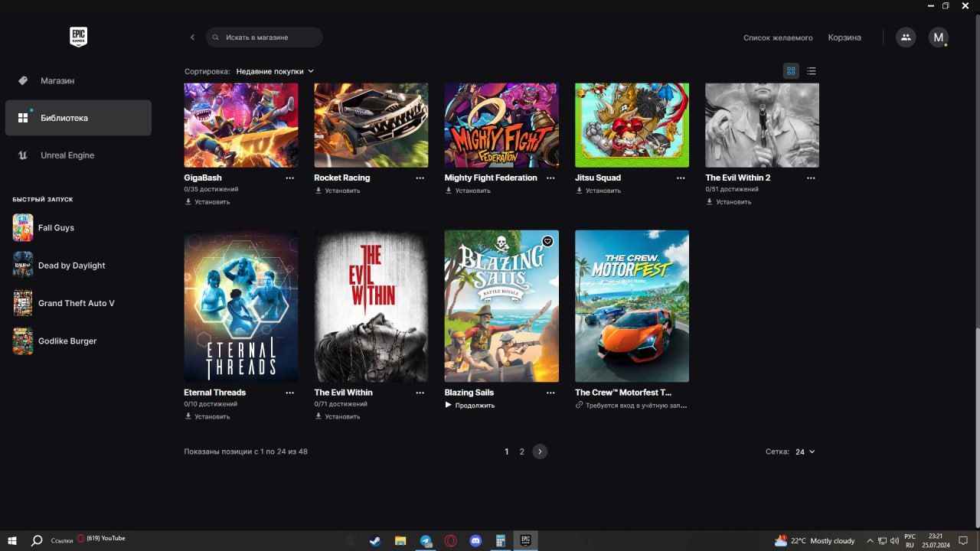Open the M profile avatar
Image resolution: width=980 pixels, height=551 pixels.
[939, 37]
